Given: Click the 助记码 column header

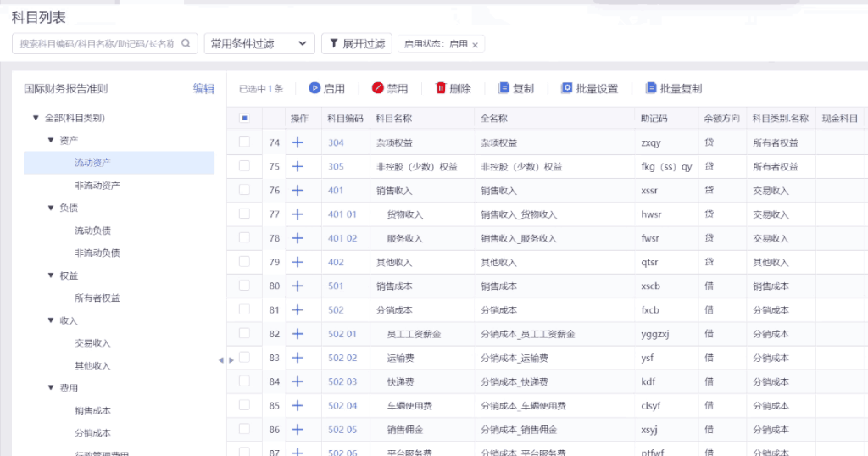Looking at the screenshot, I should point(654,119).
